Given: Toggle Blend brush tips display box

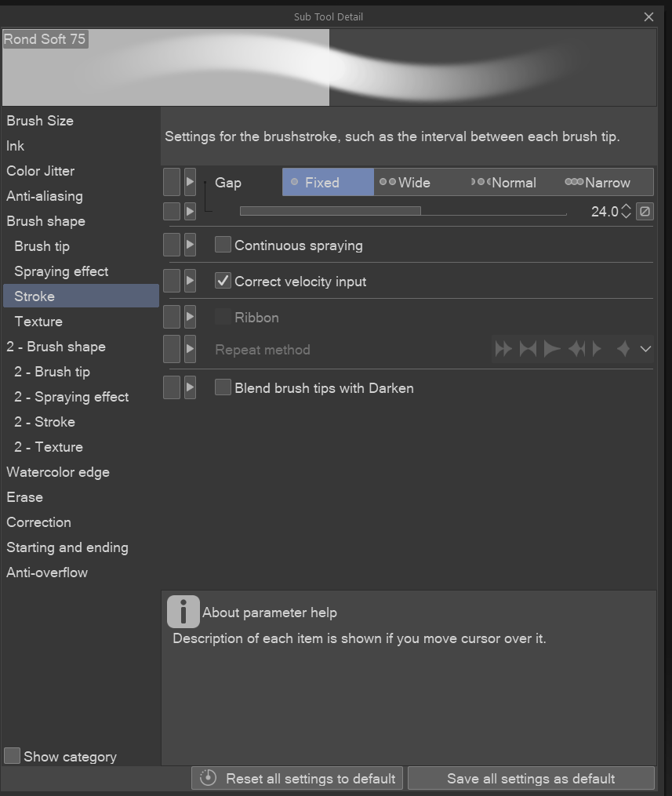Looking at the screenshot, I should [x=172, y=387].
